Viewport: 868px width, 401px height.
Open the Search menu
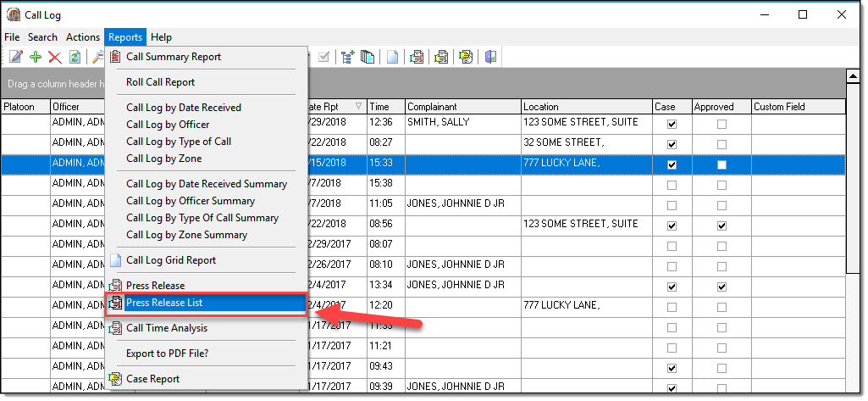click(x=42, y=37)
